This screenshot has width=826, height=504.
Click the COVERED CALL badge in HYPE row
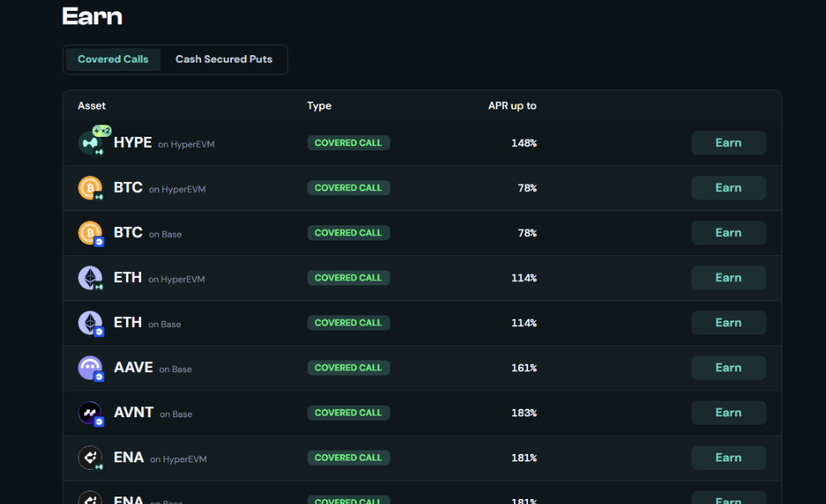(x=348, y=143)
